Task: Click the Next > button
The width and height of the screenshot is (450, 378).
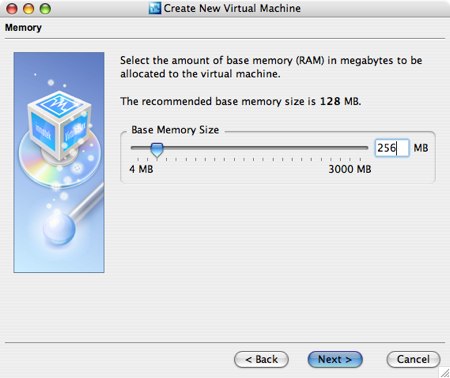Action: 335,359
